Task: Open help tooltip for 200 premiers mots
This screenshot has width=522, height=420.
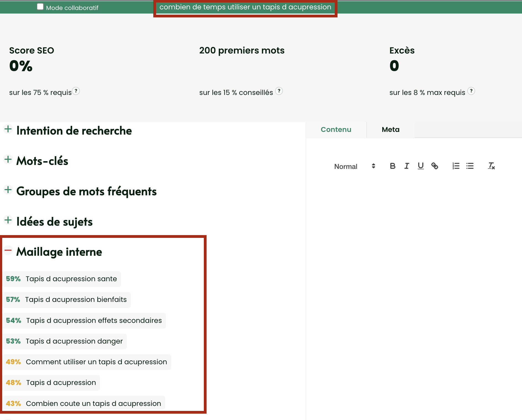Action: click(279, 91)
